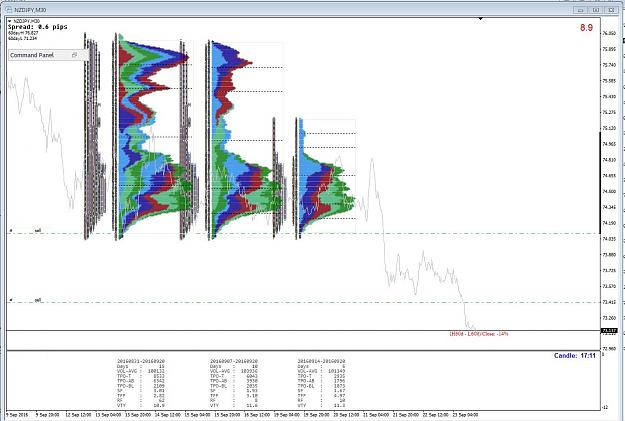
Task: Click VTY row in 20160907-20160920 block
Action: 234,405
